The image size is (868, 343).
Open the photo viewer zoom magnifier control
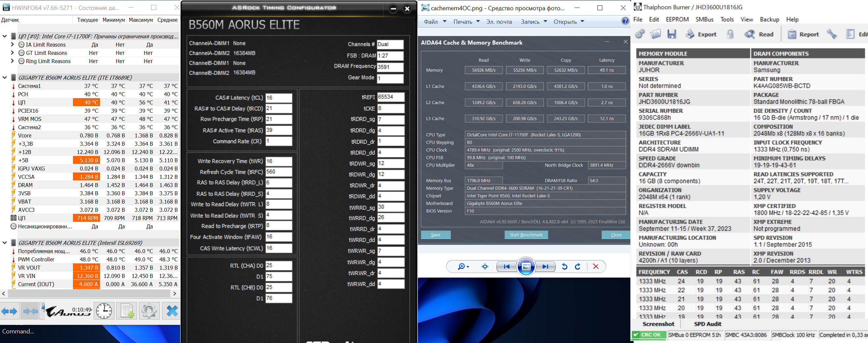point(463,267)
